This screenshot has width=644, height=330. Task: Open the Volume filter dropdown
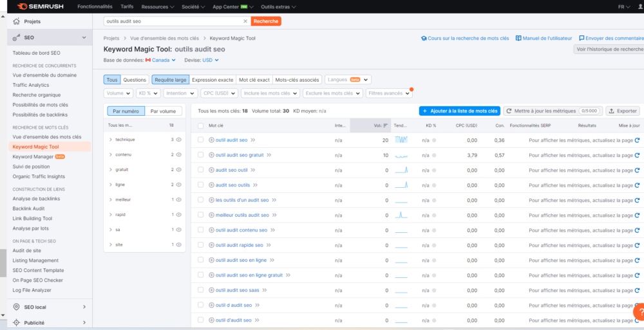(x=118, y=93)
